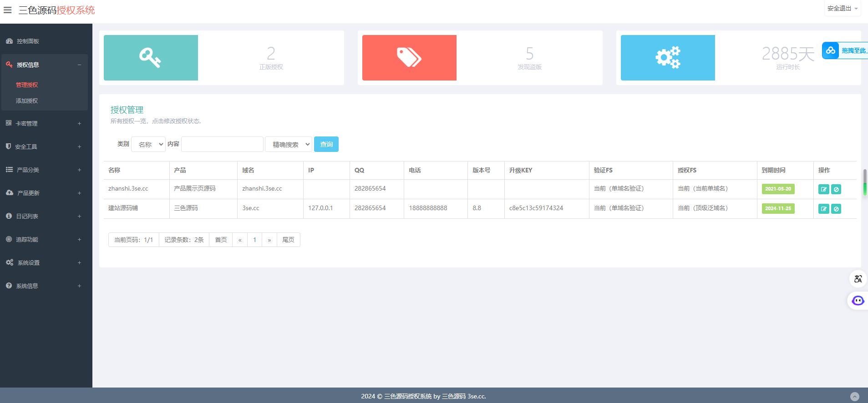Image resolution: width=868 pixels, height=403 pixels.
Task: Open the 精确搜索 dropdown
Action: click(289, 144)
